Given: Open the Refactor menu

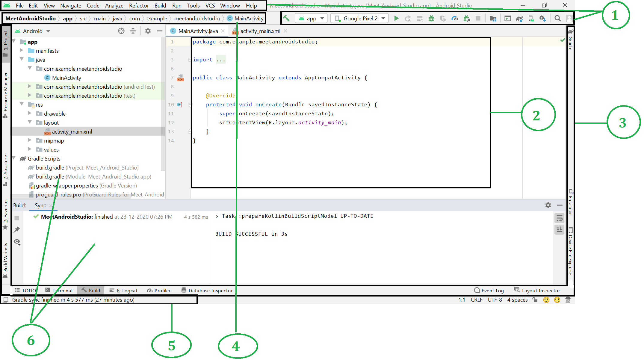Looking at the screenshot, I should click(139, 5).
